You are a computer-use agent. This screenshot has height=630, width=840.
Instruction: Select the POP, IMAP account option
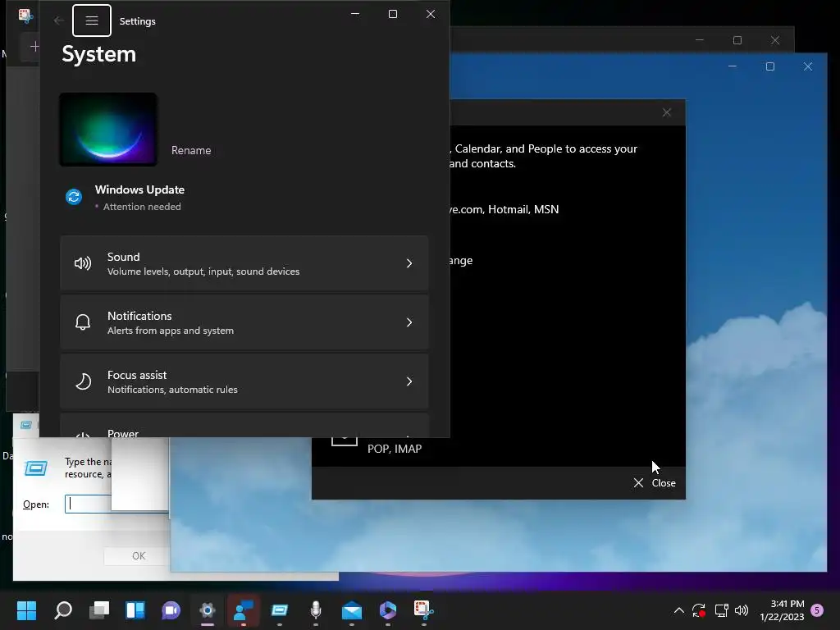click(395, 449)
